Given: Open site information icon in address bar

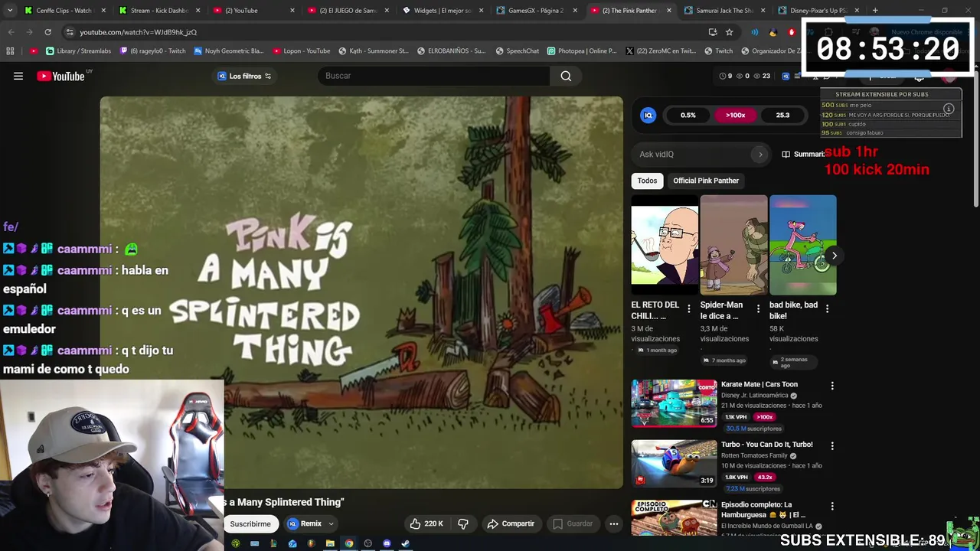Looking at the screenshot, I should coord(70,32).
